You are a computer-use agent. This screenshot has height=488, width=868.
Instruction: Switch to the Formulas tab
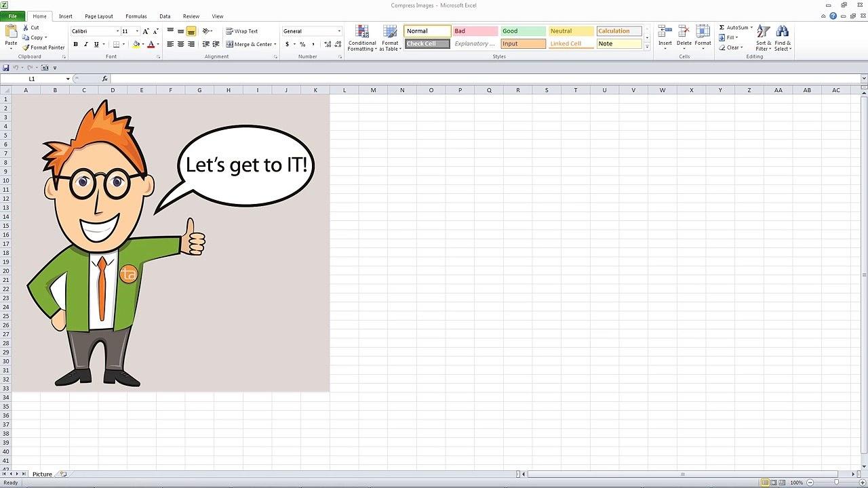[136, 16]
